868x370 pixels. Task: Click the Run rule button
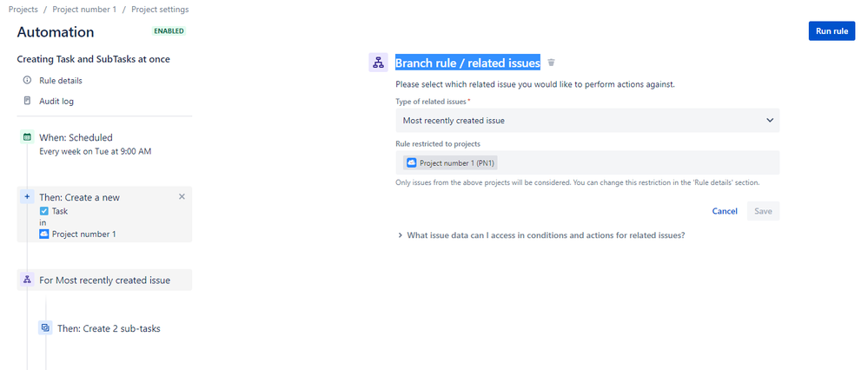[x=832, y=31]
